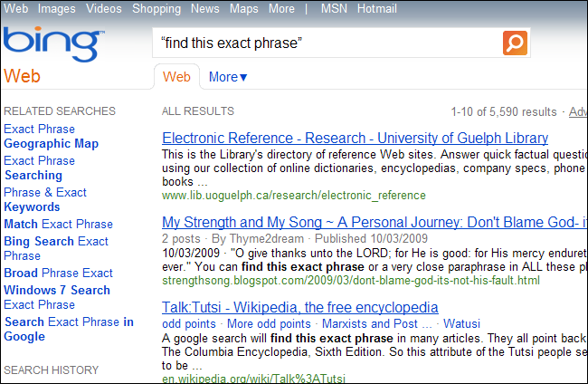The image size is (588, 384).
Task: Open Videos in top navigation
Action: pyautogui.click(x=105, y=9)
